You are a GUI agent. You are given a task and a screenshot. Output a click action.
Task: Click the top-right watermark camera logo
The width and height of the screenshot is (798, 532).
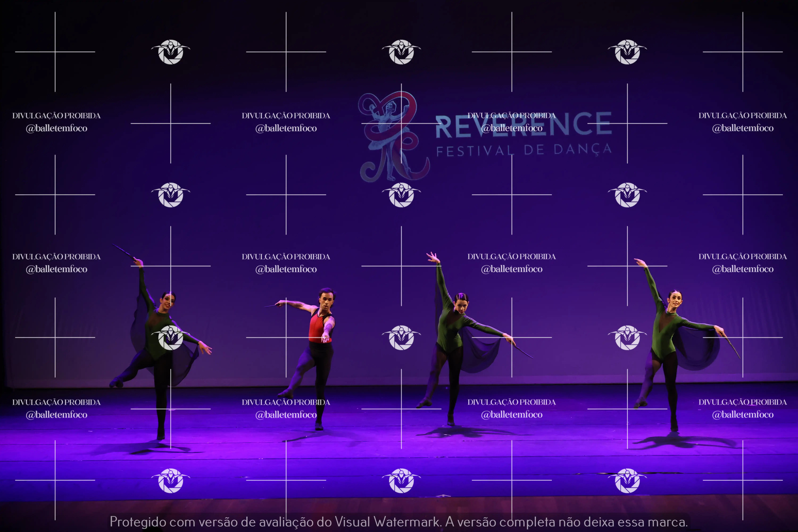pyautogui.click(x=627, y=52)
